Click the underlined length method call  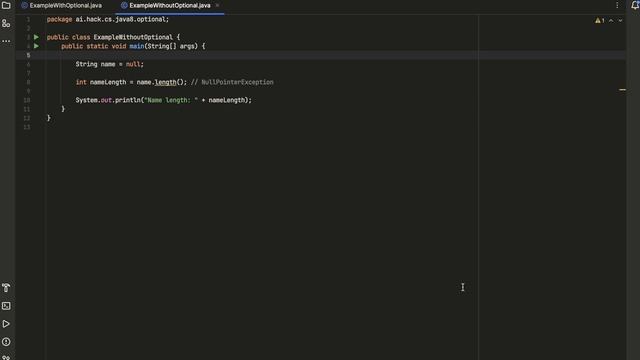click(x=165, y=82)
